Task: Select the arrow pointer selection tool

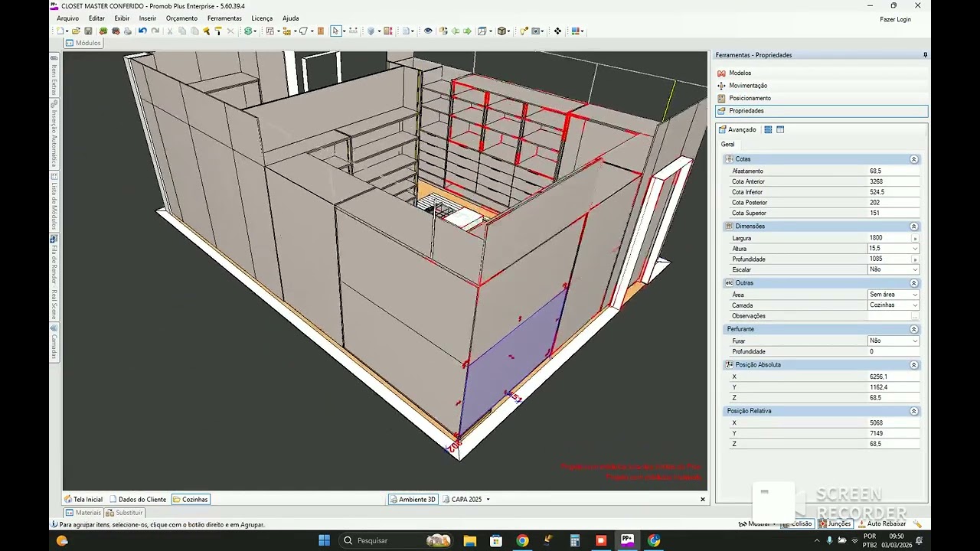Action: pyautogui.click(x=335, y=31)
